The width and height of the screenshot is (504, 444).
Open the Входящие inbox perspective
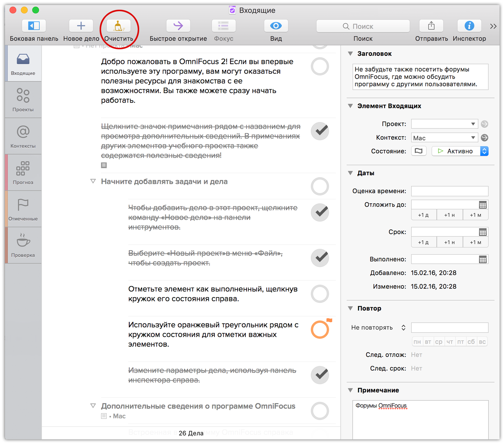pyautogui.click(x=23, y=63)
